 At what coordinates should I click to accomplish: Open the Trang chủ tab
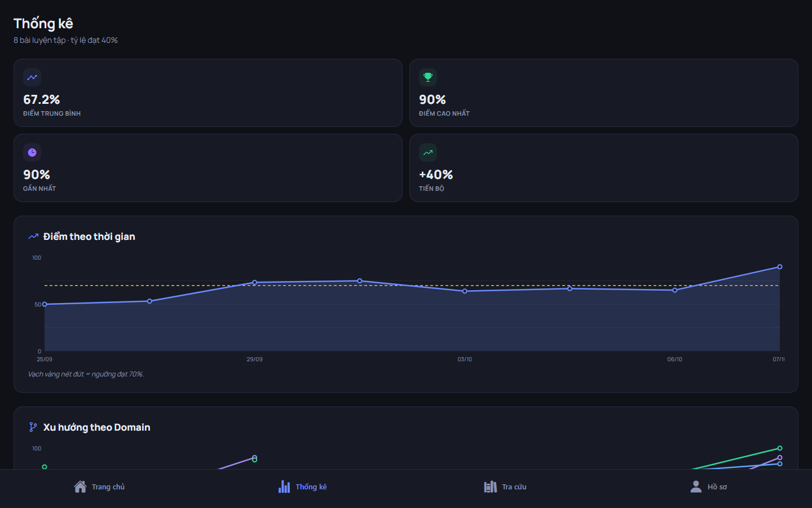pyautogui.click(x=99, y=487)
